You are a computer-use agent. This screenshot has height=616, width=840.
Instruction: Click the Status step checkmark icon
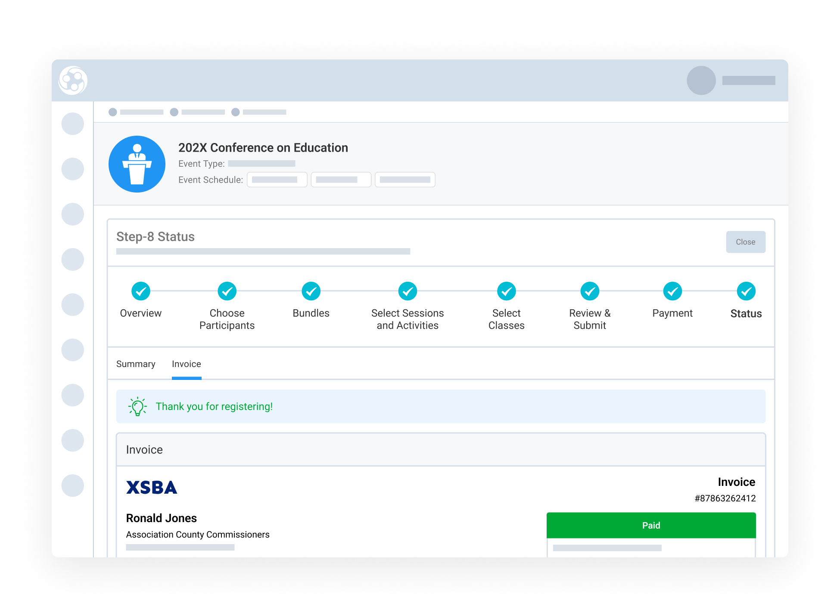coord(746,292)
